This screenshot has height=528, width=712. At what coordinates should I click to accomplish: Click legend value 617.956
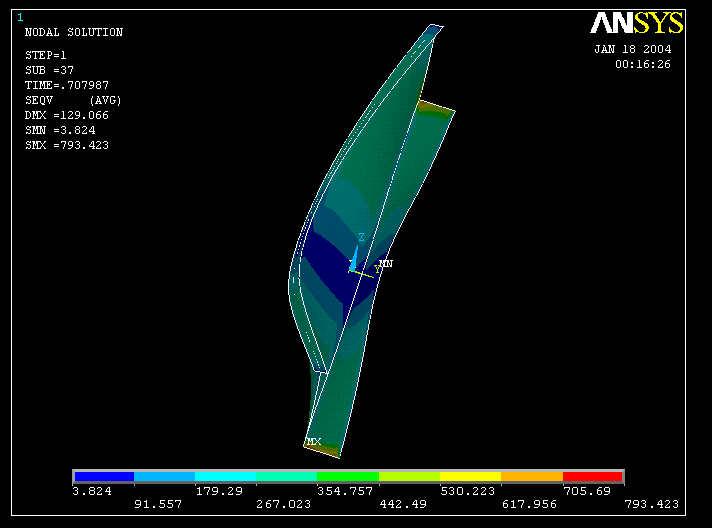529,504
